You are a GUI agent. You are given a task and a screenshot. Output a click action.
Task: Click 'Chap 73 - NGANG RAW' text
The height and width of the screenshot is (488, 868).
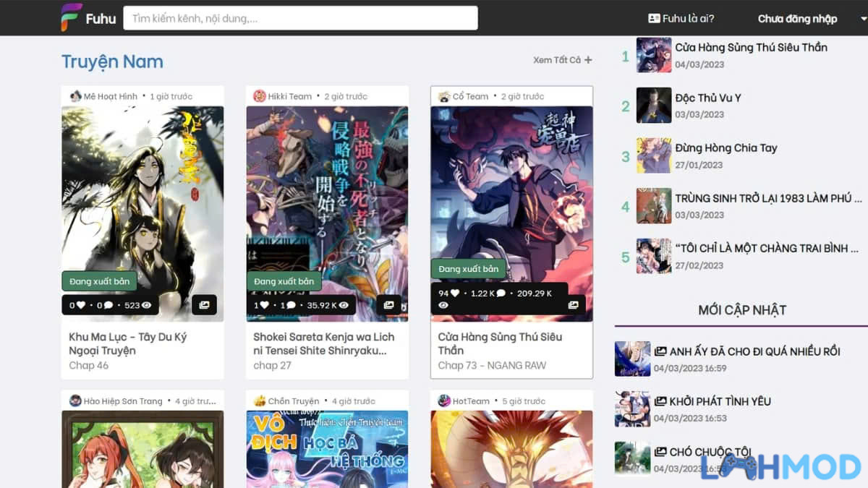click(492, 365)
